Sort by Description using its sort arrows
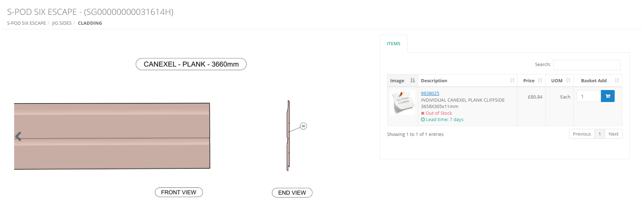The image size is (644, 221). pyautogui.click(x=512, y=80)
